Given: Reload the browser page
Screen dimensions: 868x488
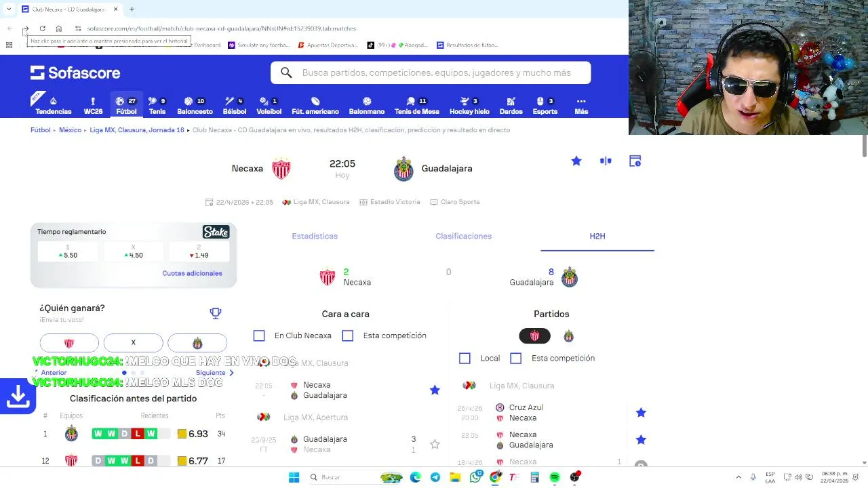Looking at the screenshot, I should point(42,28).
